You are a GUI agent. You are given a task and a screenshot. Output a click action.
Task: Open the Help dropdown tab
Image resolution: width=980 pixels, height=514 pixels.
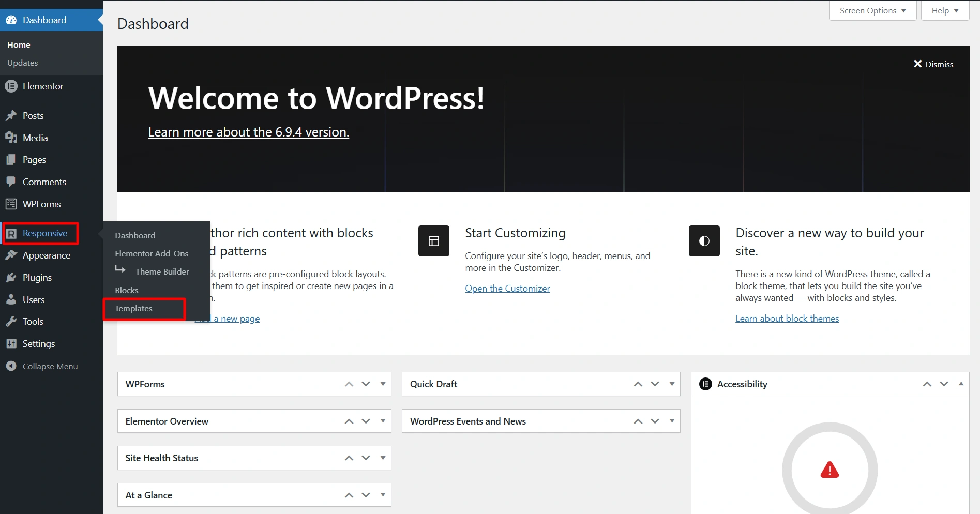tap(945, 11)
